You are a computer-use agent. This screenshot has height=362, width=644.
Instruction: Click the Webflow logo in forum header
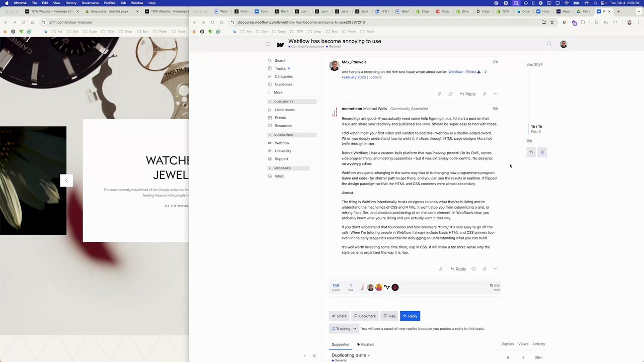coord(281,45)
